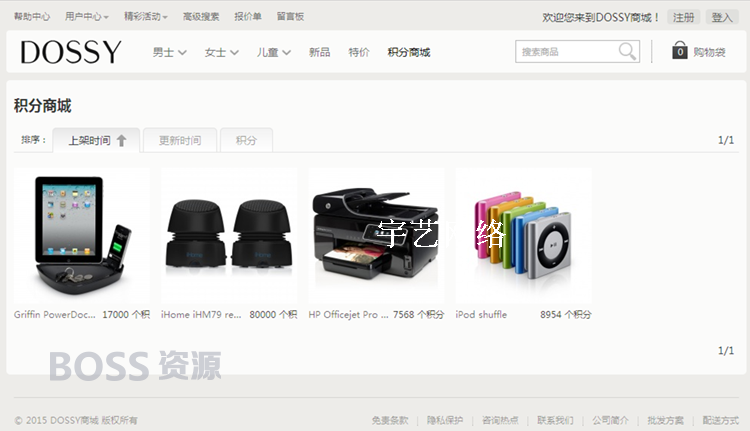750x431 pixels.
Task: Open the Griffin PowerDock product image
Action: [x=82, y=235]
